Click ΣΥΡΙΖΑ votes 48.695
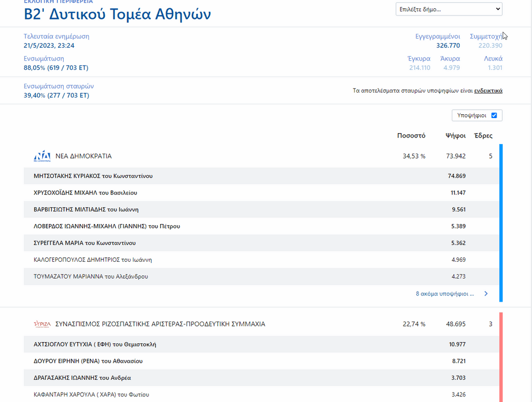Image resolution: width=532 pixels, height=402 pixels. (456, 324)
